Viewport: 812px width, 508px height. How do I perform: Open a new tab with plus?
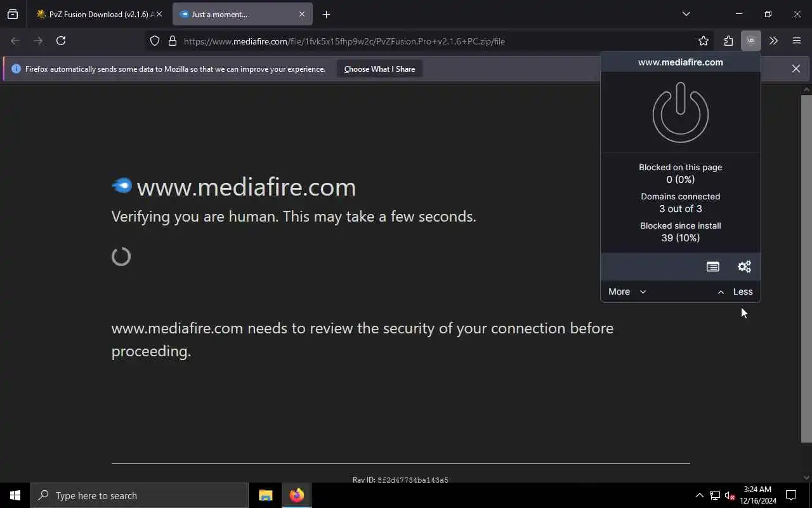[326, 14]
